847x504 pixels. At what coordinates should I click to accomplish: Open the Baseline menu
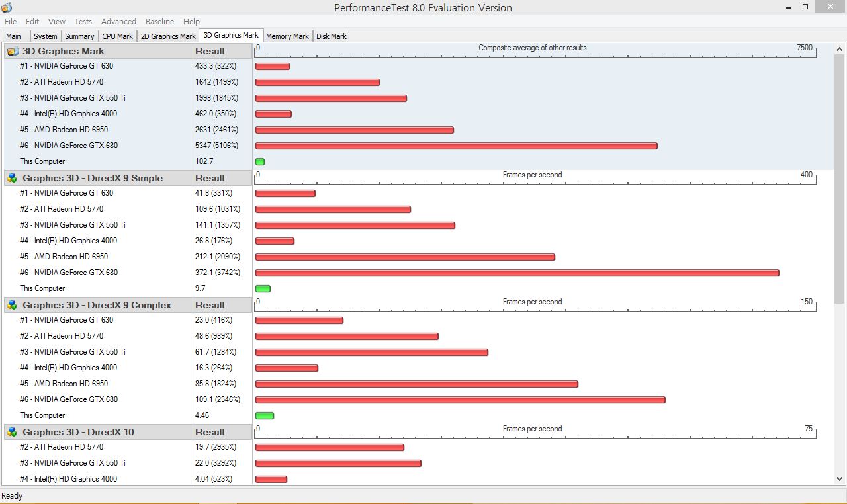coord(160,22)
